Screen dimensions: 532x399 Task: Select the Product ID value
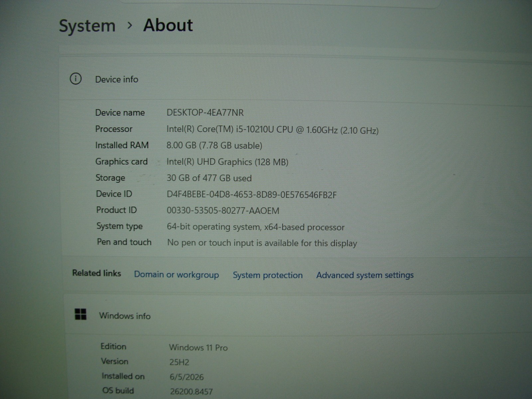(x=223, y=211)
